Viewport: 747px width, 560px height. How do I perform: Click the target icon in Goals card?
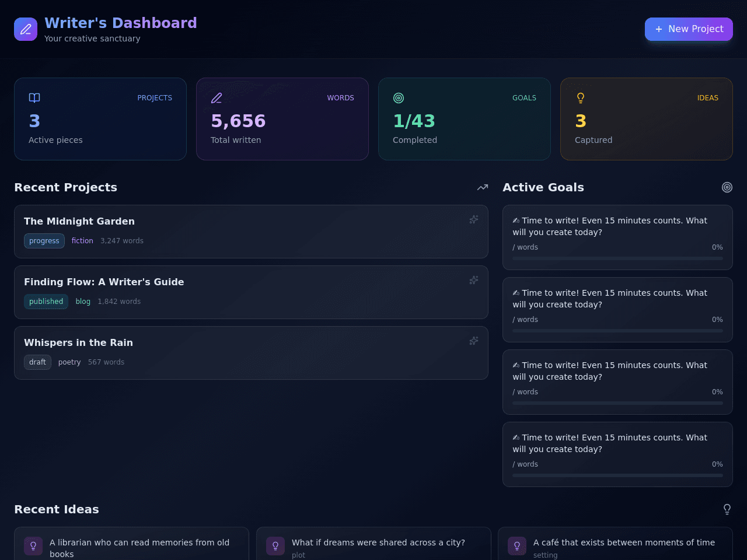pos(399,98)
